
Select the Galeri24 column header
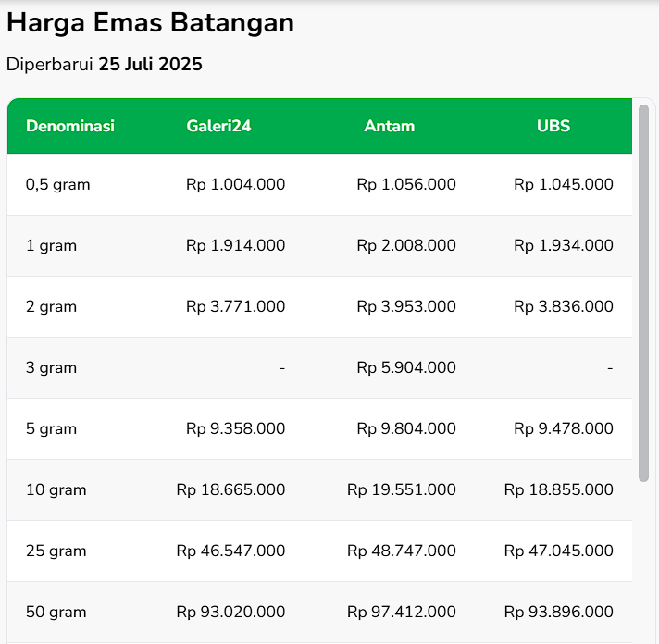tap(218, 126)
